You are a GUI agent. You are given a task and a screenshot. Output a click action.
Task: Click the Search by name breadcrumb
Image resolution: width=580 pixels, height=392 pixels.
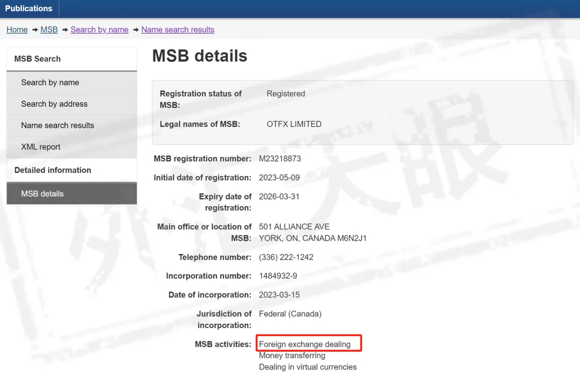(x=99, y=30)
